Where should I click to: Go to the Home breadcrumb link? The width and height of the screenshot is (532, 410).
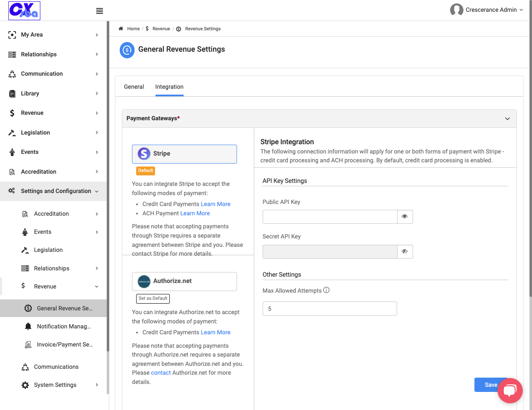133,29
